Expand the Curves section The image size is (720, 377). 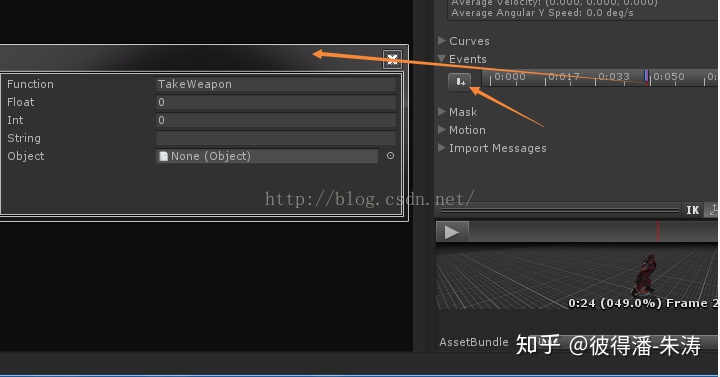click(442, 41)
